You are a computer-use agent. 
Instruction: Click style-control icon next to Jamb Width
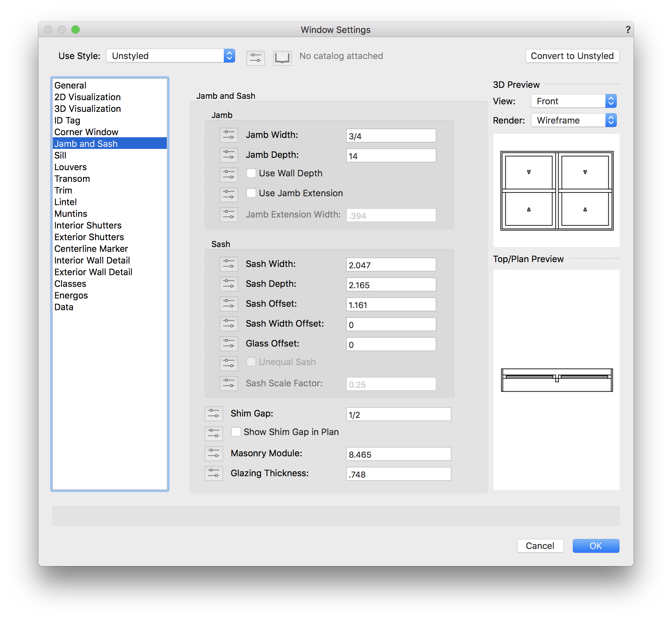click(229, 135)
